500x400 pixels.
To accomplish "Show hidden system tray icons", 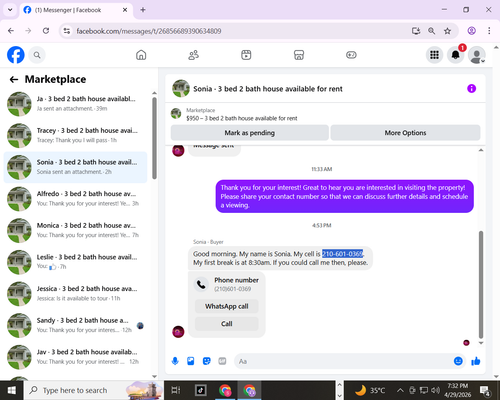I will (400, 390).
